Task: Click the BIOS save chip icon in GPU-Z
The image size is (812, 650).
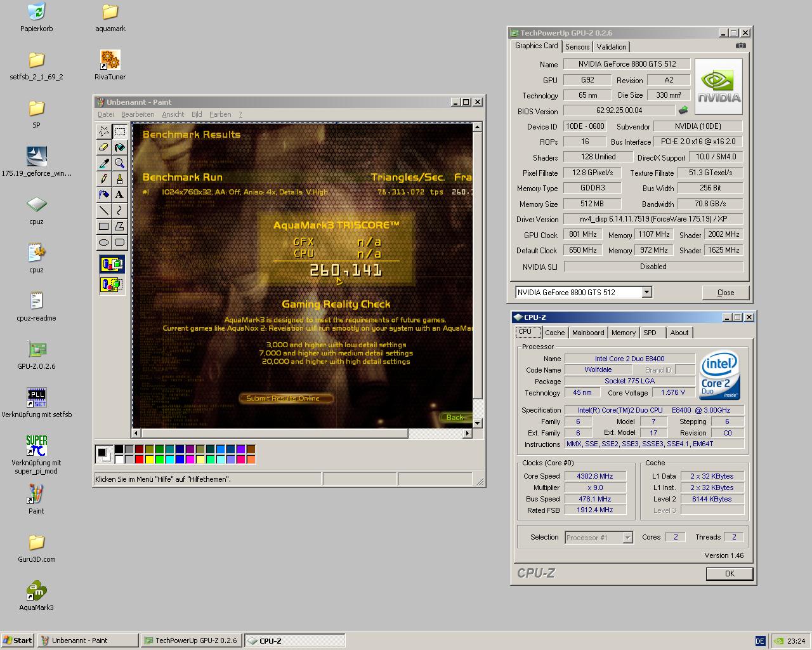Action: (x=683, y=110)
